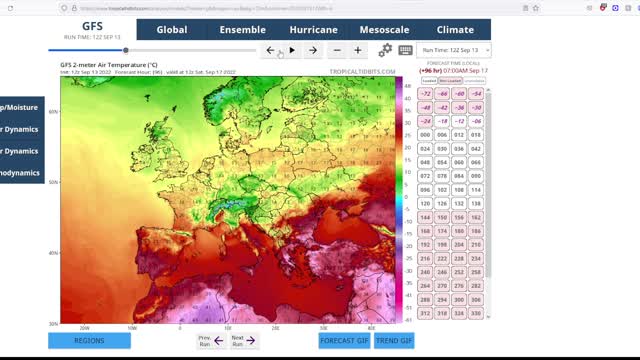The width and height of the screenshot is (640, 360).
Task: Move the forecast hour slider handle
Action: pos(126,50)
